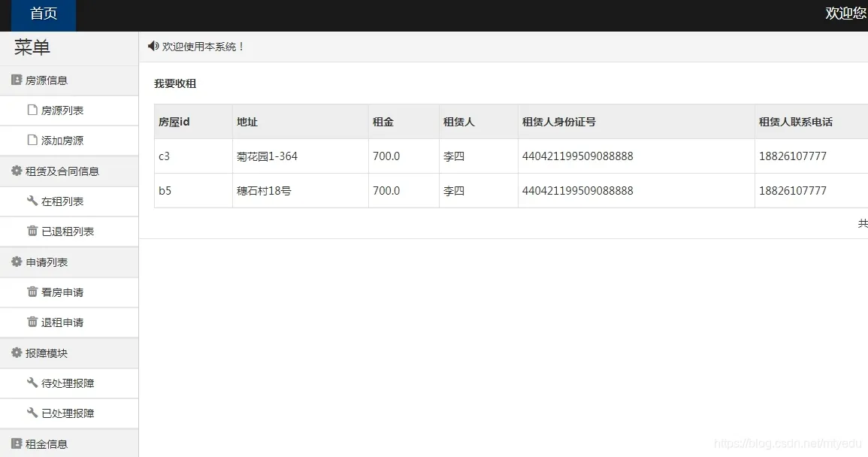Click the wrench icon beside 已处理报障
The width and height of the screenshot is (868, 457).
click(x=32, y=412)
